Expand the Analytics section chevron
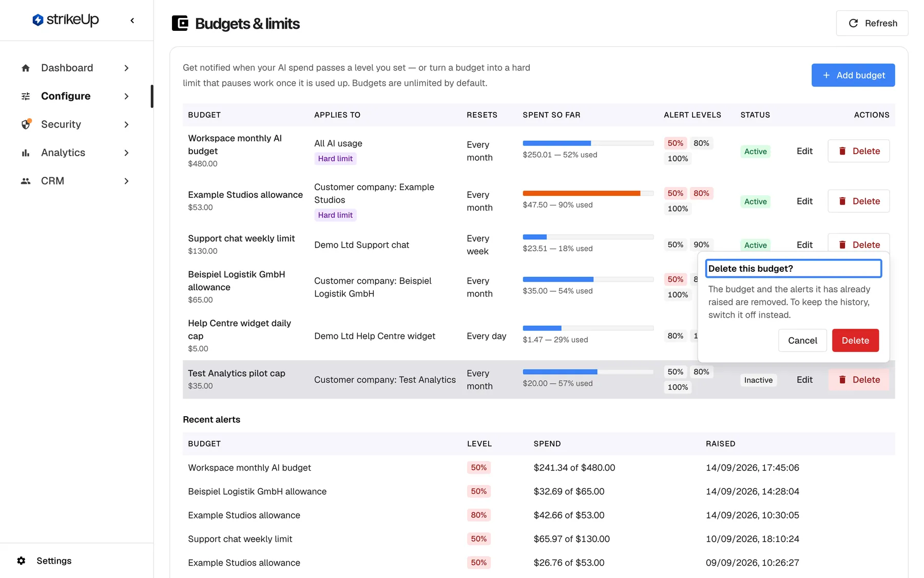The width and height of the screenshot is (924, 578). [x=126, y=153]
